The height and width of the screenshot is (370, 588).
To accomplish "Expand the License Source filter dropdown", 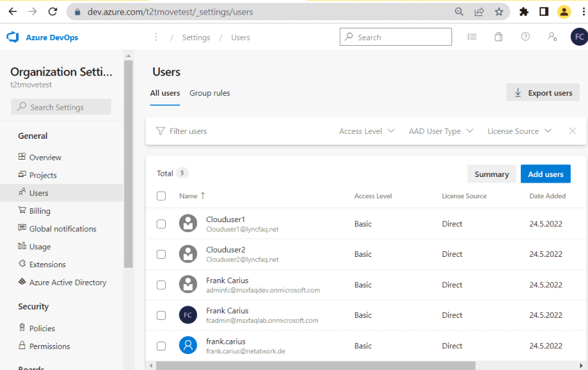I will pos(519,131).
